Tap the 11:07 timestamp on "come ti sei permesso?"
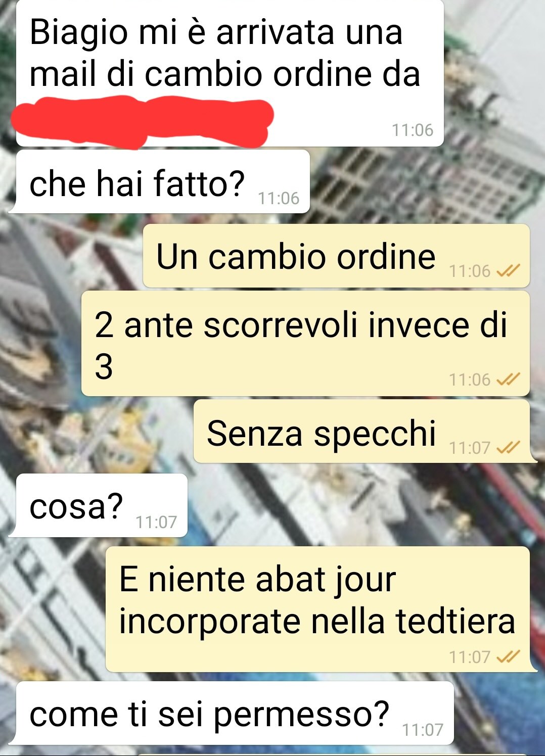This screenshot has width=545, height=756. (x=423, y=730)
